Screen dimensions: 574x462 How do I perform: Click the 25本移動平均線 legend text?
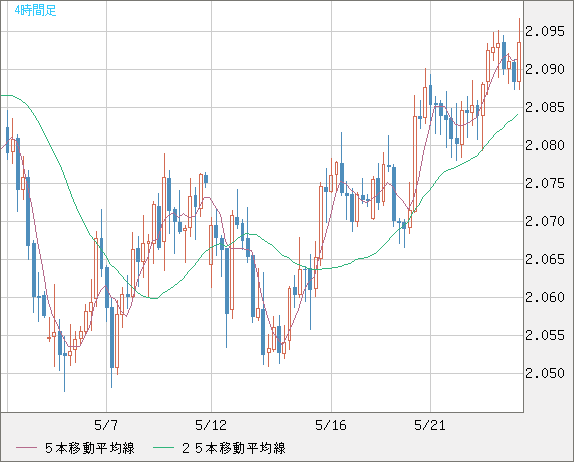tap(234, 448)
